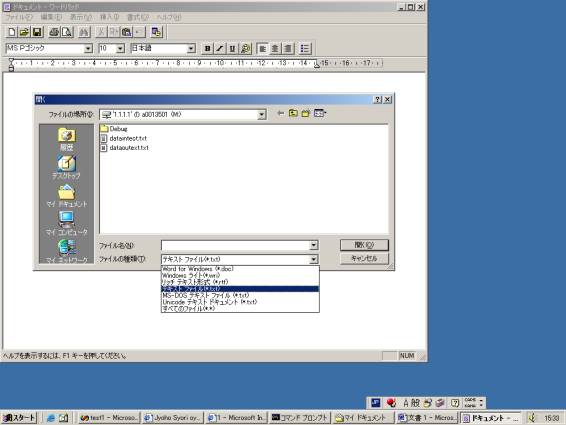Open the ファイル menu in WordPad

(x=18, y=17)
